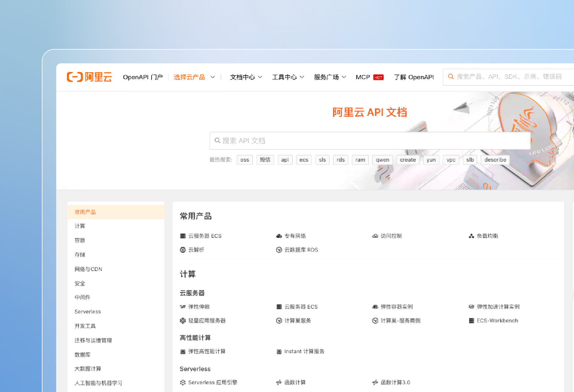Select 人工智能与机器学习 in the sidebar
This screenshot has width=574, height=392.
(x=116, y=383)
